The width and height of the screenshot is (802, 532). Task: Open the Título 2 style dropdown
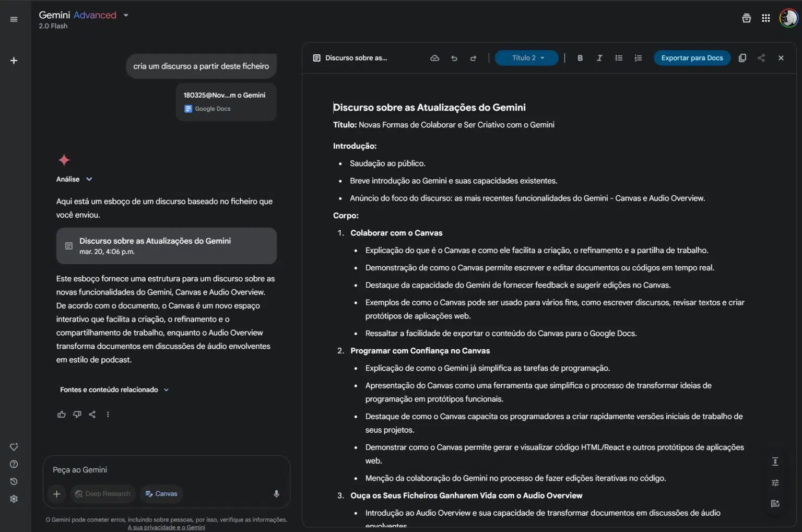pyautogui.click(x=526, y=58)
